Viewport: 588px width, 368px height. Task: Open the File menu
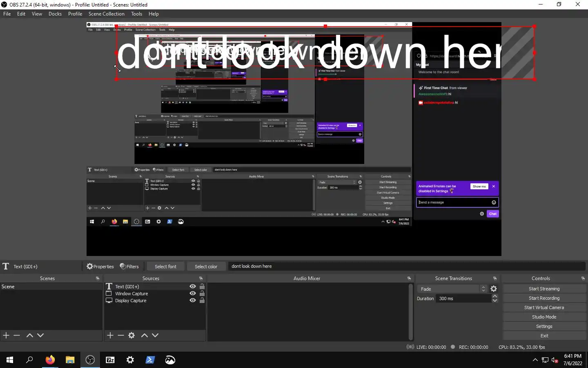click(x=7, y=13)
